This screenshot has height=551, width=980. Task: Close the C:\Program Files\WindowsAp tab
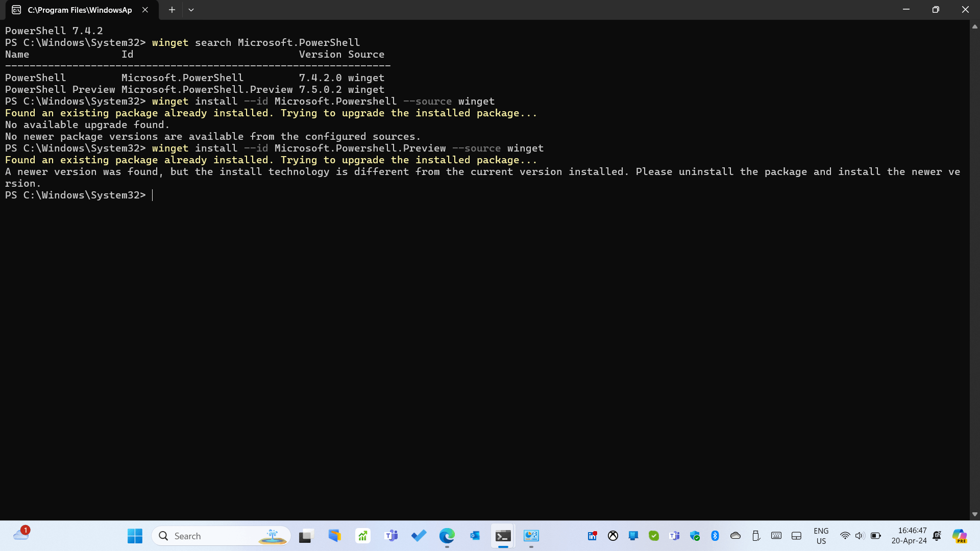(x=145, y=10)
